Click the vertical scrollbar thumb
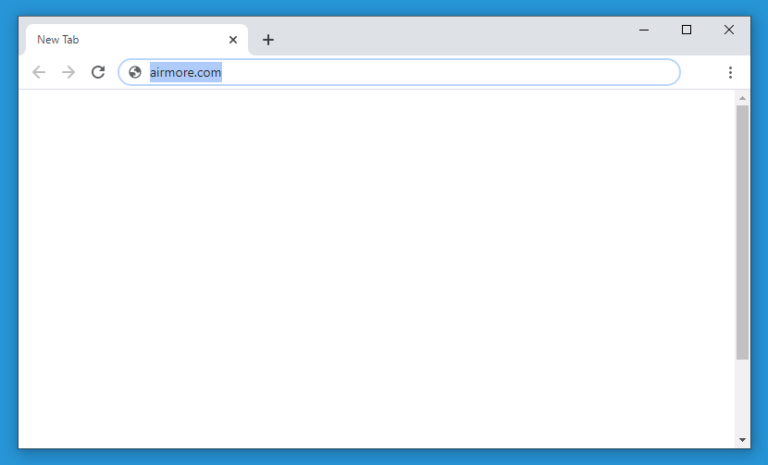Viewport: 768px width, 465px height. coord(743,232)
